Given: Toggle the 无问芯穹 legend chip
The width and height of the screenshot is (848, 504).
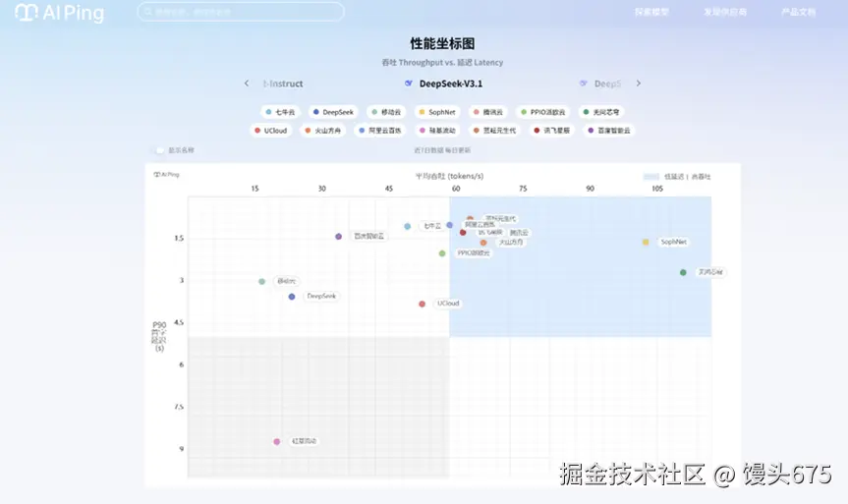Looking at the screenshot, I should pyautogui.click(x=601, y=112).
